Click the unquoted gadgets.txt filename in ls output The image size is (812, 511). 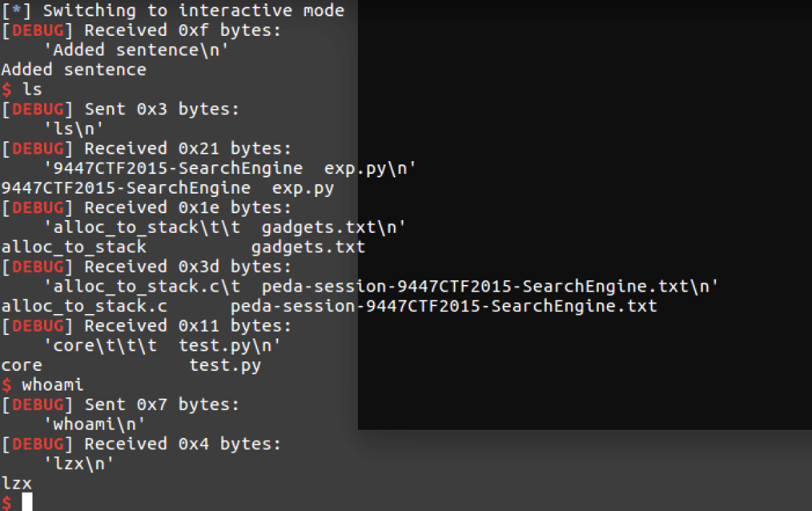pos(308,247)
